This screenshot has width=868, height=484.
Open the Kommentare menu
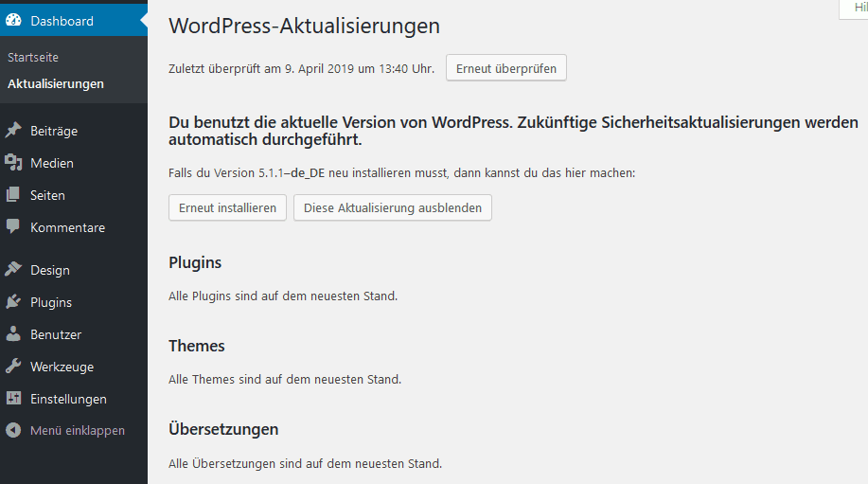coord(74,227)
